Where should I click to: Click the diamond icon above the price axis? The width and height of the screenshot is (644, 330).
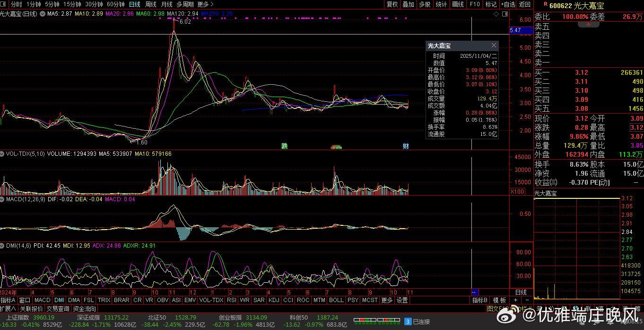(x=496, y=14)
